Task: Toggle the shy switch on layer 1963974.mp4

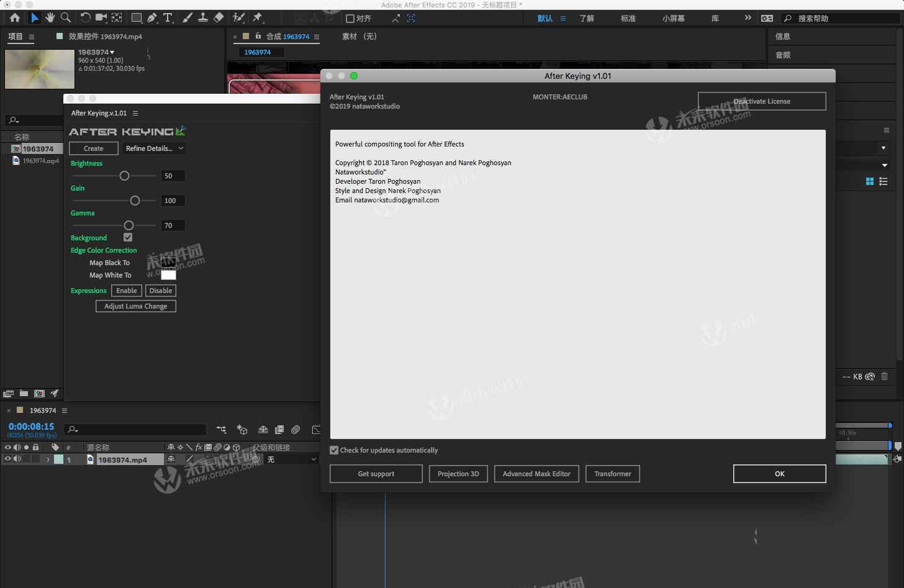Action: click(171, 459)
